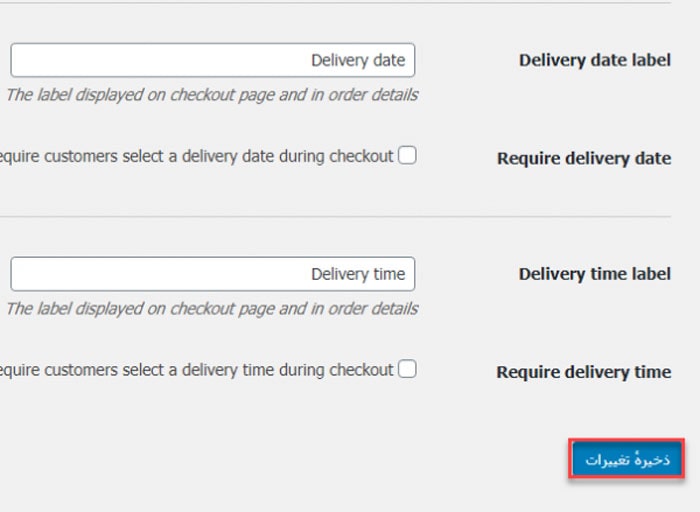
Task: Click the divider line above Delivery time label
Action: coord(335,217)
